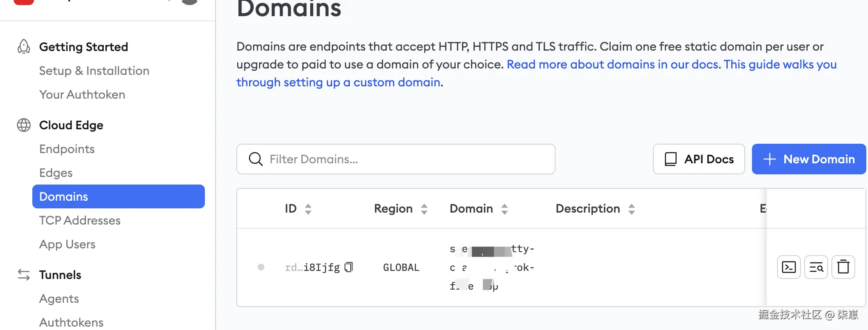This screenshot has width=868, height=330.
Task: Click the Cloud Edge globe icon
Action: point(24,125)
